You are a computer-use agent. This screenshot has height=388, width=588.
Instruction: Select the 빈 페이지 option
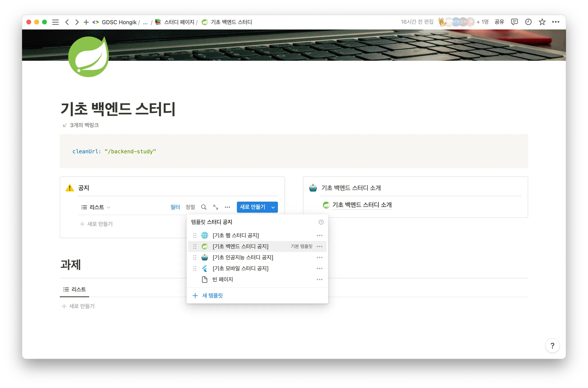point(223,280)
